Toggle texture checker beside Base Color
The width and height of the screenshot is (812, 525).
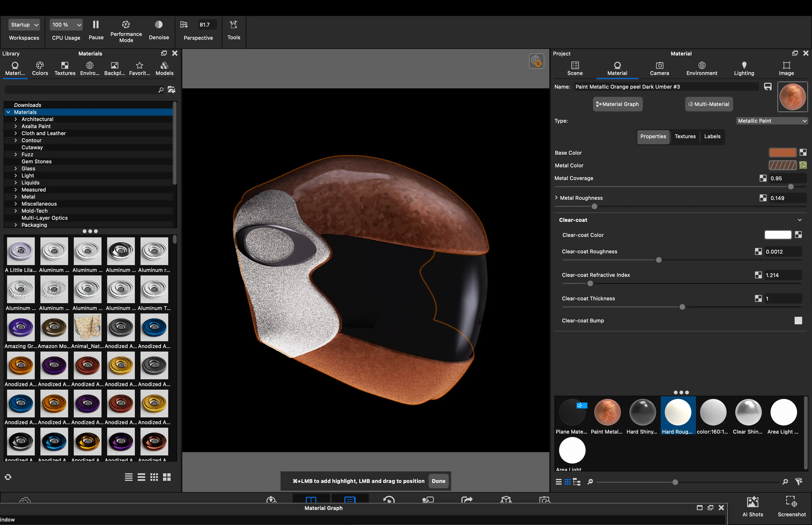coord(803,152)
